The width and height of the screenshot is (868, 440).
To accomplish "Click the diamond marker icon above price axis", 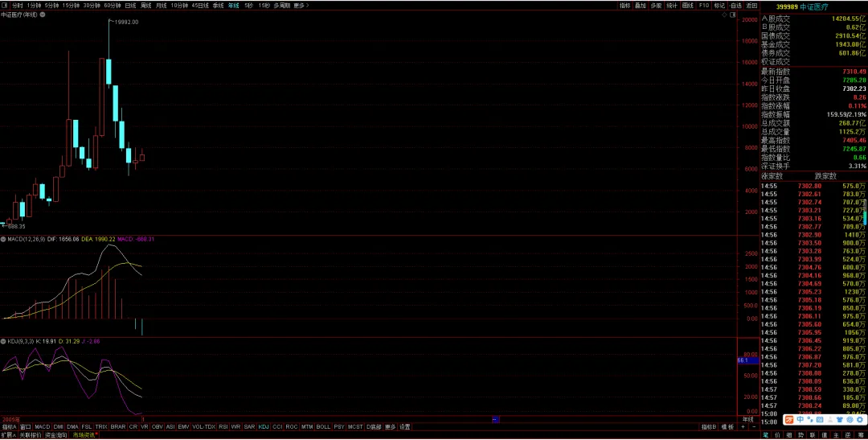I will tap(725, 15).
